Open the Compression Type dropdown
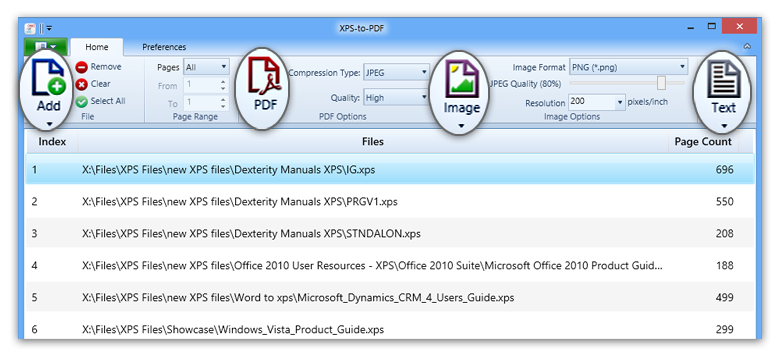780x360 pixels. pyautogui.click(x=396, y=73)
